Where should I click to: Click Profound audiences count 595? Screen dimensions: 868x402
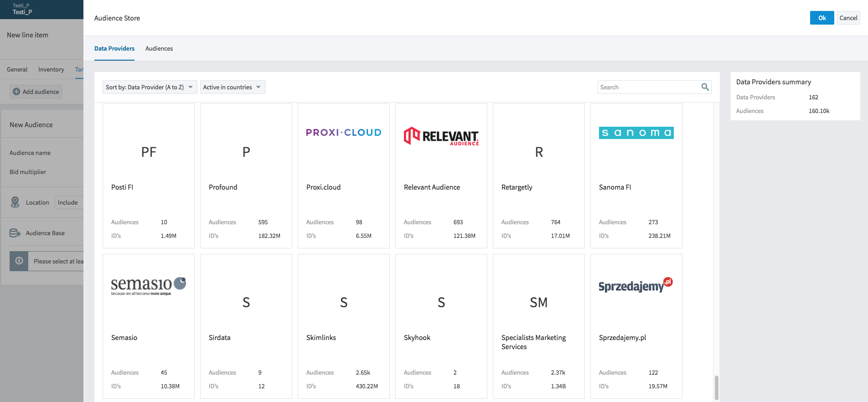263,222
